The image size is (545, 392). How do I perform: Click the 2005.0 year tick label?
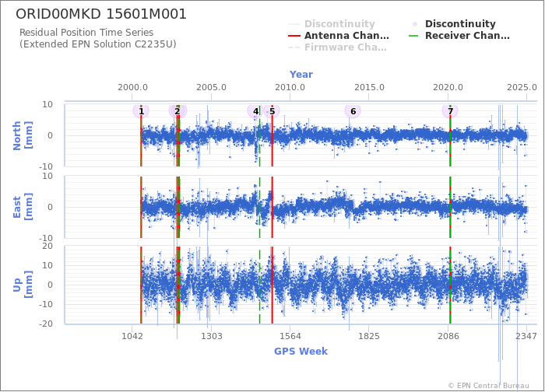pyautogui.click(x=211, y=87)
